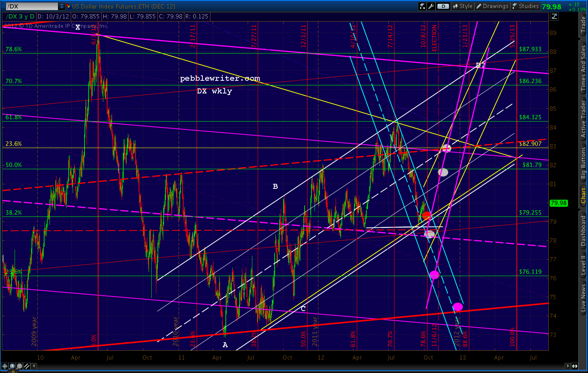Select the trendline drawing tool icon

tap(26, 366)
